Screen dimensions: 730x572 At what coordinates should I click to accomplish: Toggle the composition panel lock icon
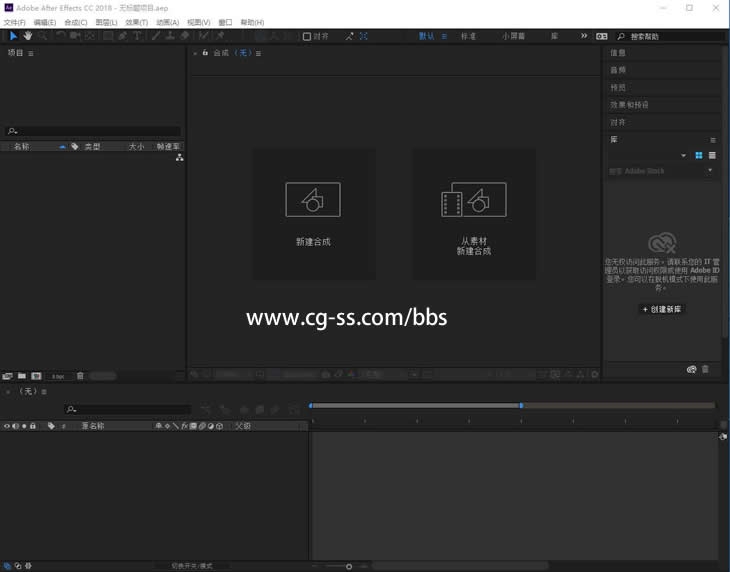206,53
